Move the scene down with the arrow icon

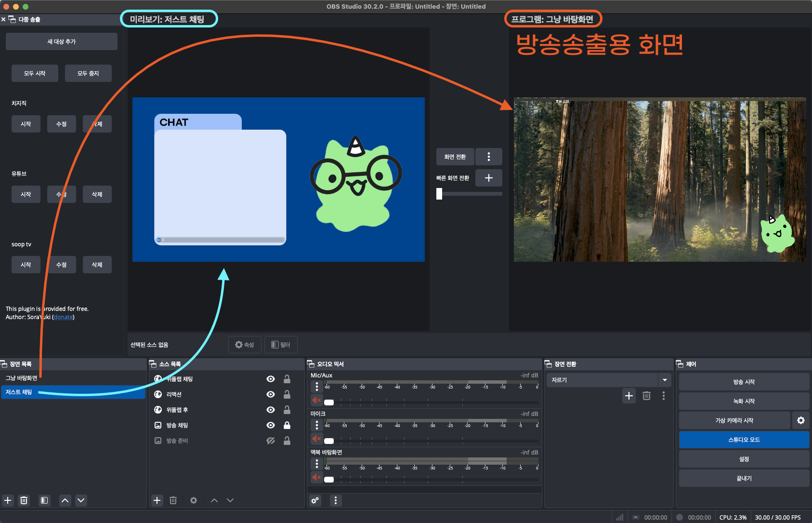click(x=81, y=500)
